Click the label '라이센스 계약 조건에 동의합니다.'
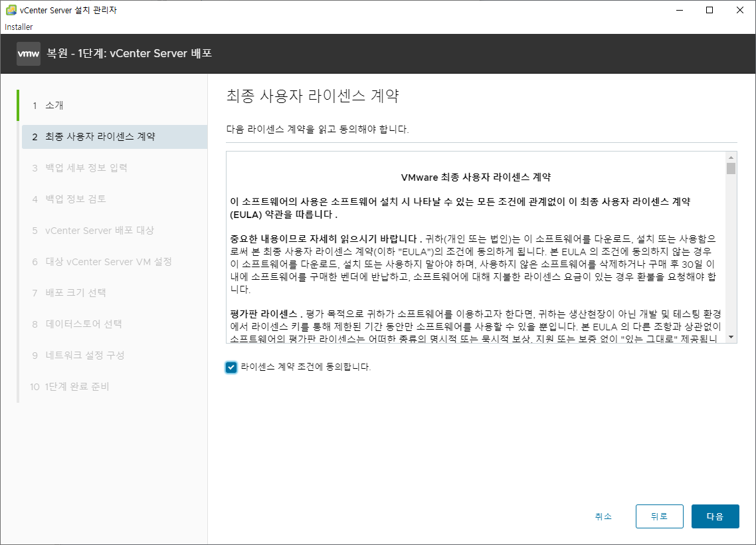The image size is (756, 545). point(306,367)
